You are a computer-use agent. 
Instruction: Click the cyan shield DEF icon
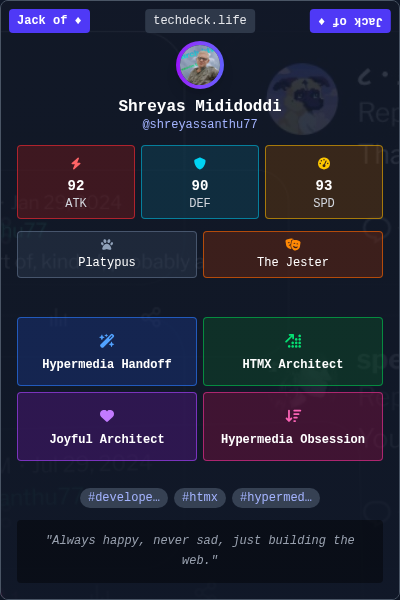(200, 163)
